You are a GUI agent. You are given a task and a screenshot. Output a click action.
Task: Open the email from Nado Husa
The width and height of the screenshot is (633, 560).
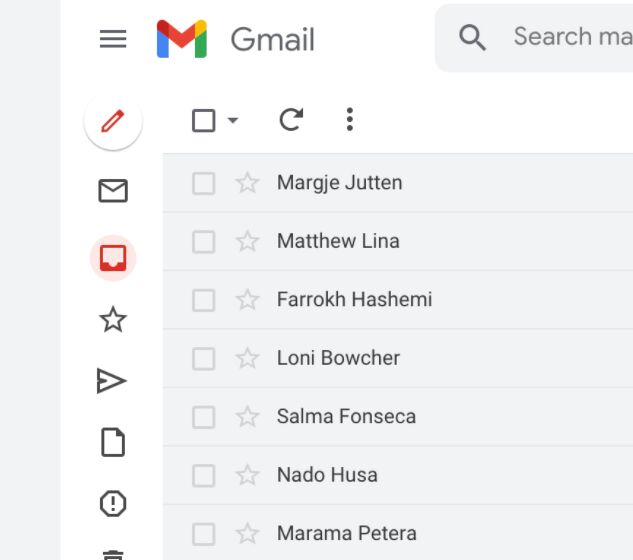pos(398,475)
